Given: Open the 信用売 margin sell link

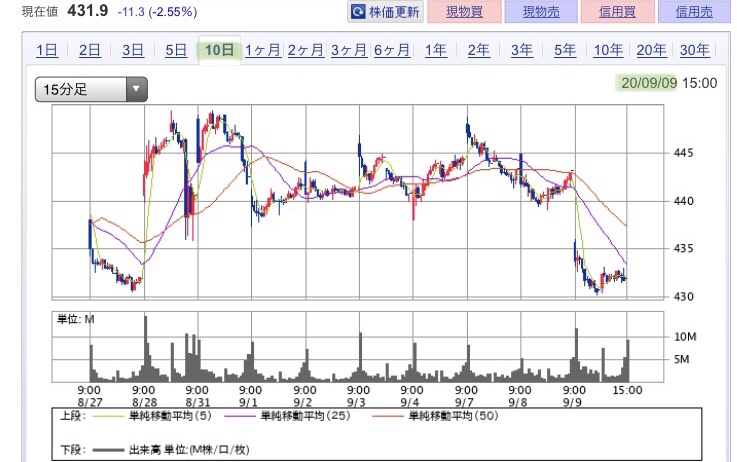Looking at the screenshot, I should pos(694,12).
